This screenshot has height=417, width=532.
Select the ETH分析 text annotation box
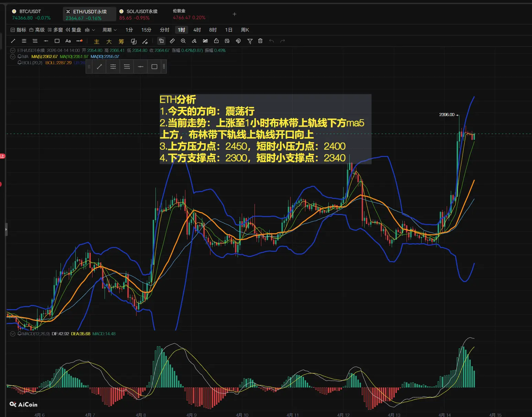click(x=265, y=129)
